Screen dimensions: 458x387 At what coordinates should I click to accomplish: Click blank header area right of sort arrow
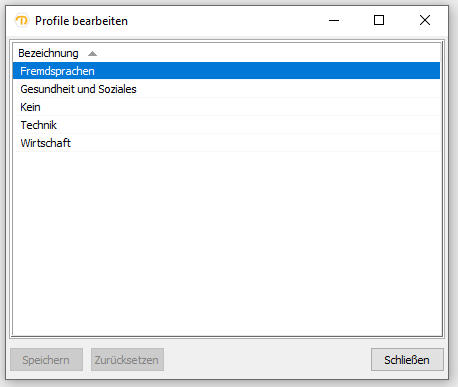(268, 53)
